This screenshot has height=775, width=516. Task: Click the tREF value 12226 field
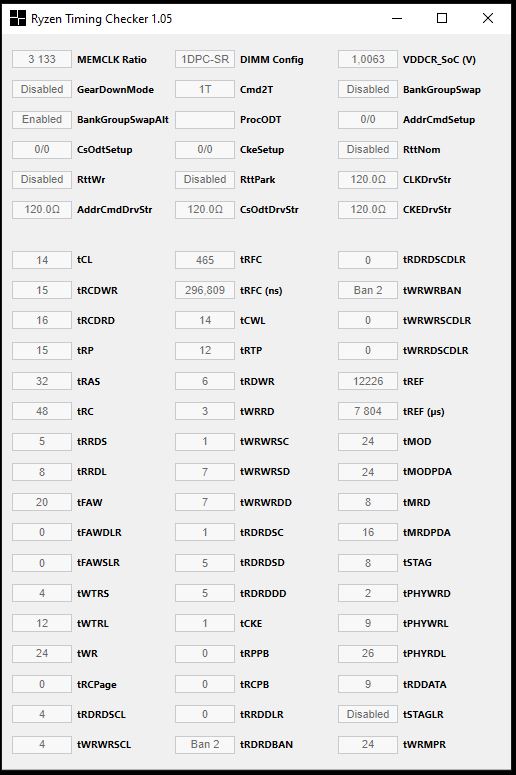tap(368, 381)
